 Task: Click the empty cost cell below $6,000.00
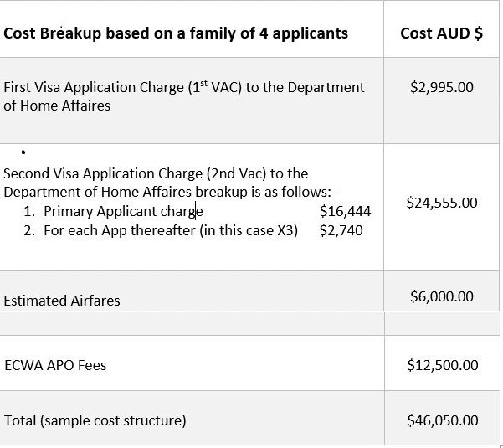[x=442, y=323]
